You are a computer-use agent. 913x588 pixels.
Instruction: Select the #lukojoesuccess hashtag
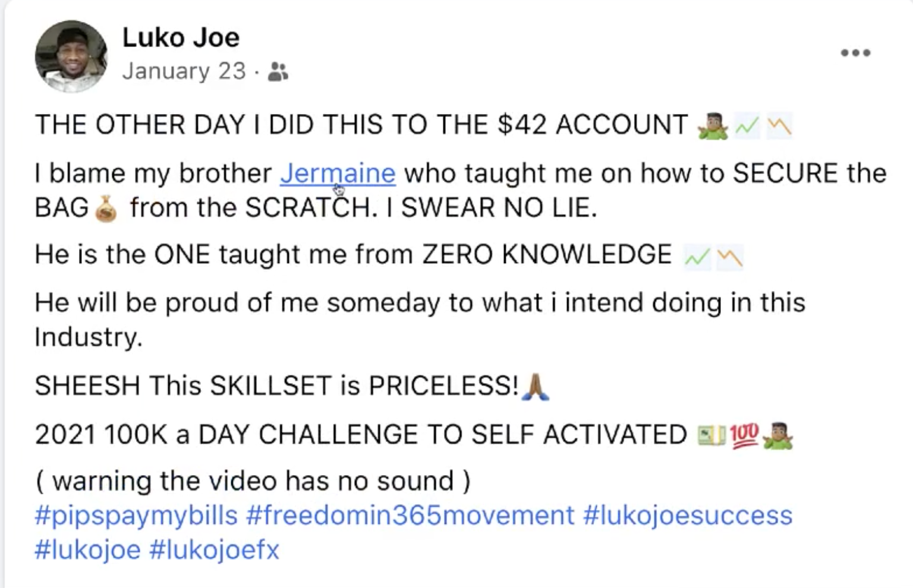(688, 515)
